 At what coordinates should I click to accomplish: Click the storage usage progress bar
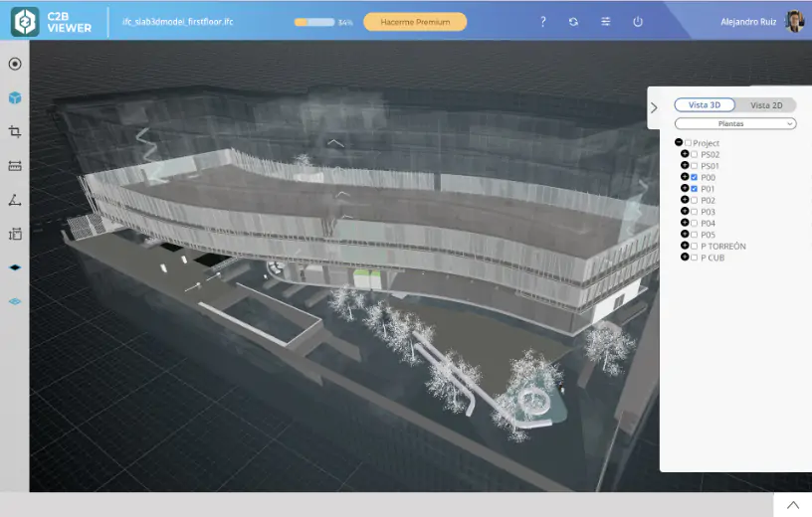314,22
